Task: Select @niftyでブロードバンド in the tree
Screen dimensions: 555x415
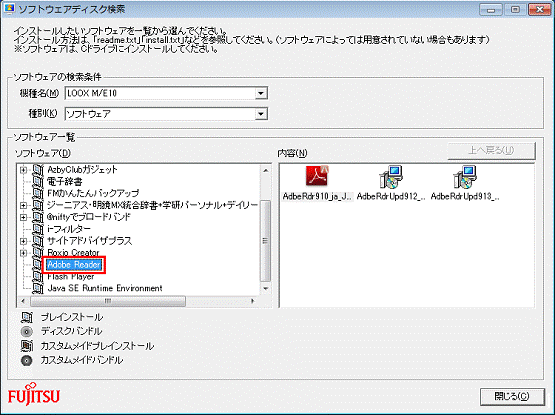Action: pyautogui.click(x=89, y=217)
